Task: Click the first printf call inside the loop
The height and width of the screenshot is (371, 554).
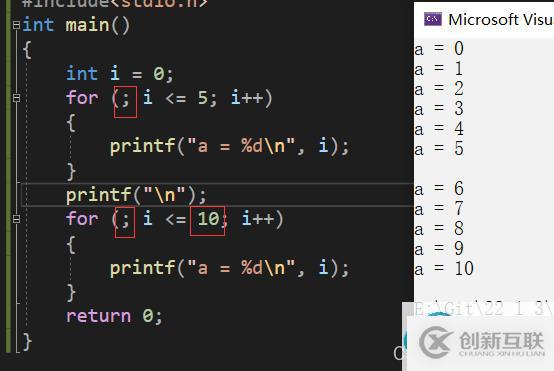Action: click(x=230, y=146)
